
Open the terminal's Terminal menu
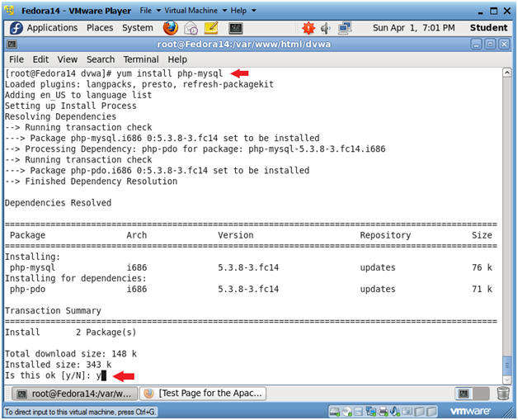(141, 59)
